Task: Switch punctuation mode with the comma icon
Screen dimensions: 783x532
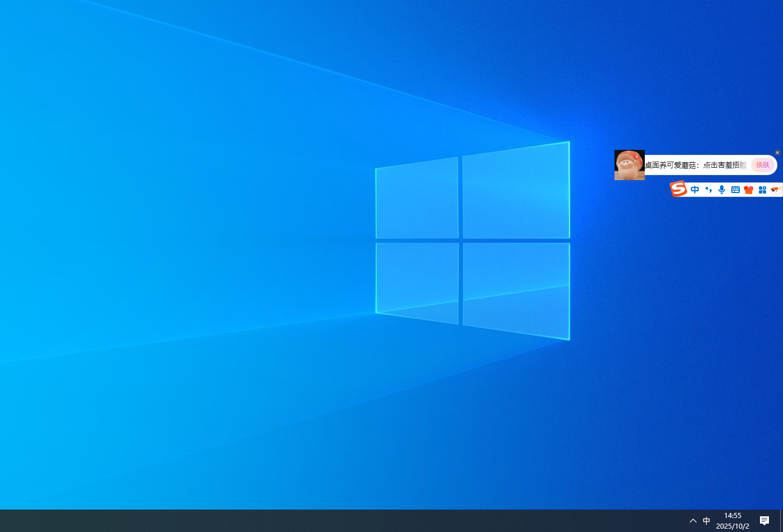Action: pyautogui.click(x=708, y=190)
